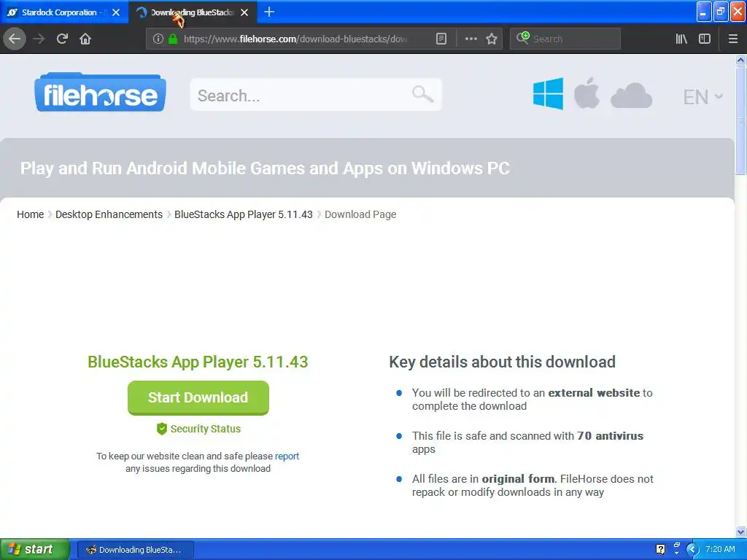
Task: Click the vertical scrollbar thumb
Action: pos(740,121)
